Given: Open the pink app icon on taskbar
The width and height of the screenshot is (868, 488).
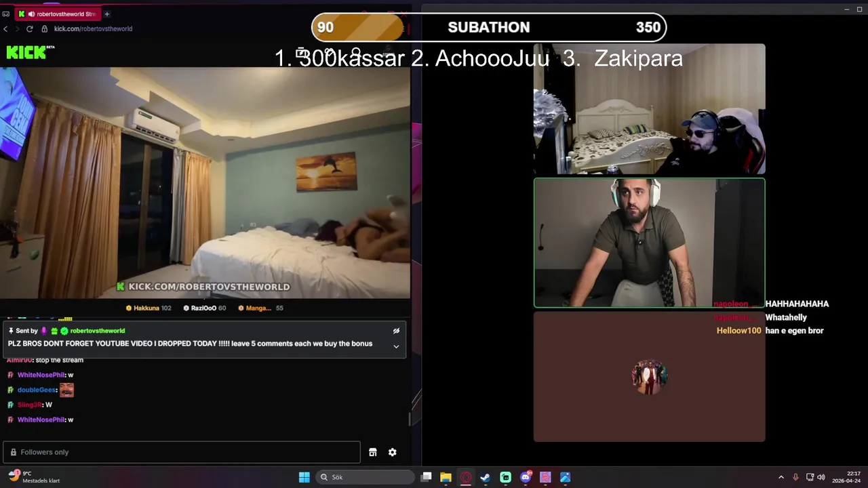Looking at the screenshot, I should (x=545, y=477).
